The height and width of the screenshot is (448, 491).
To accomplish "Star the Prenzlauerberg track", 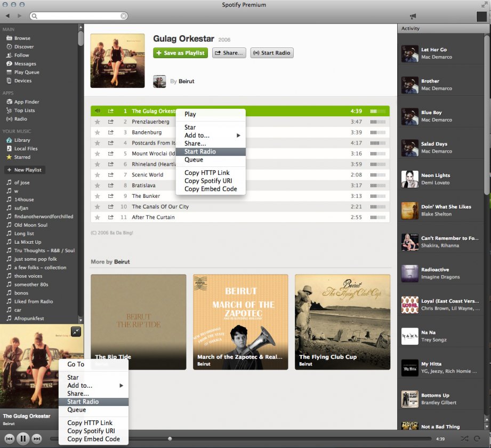I will [x=98, y=122].
